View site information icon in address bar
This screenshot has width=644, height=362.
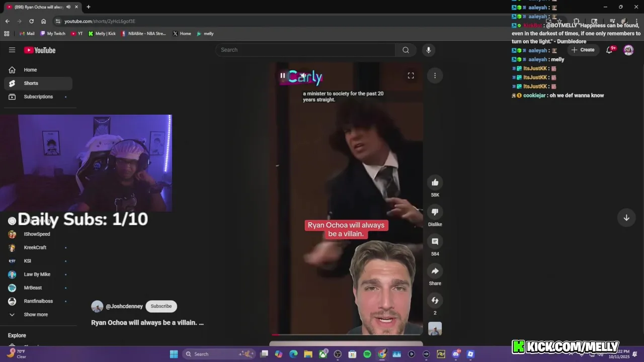(x=58, y=21)
